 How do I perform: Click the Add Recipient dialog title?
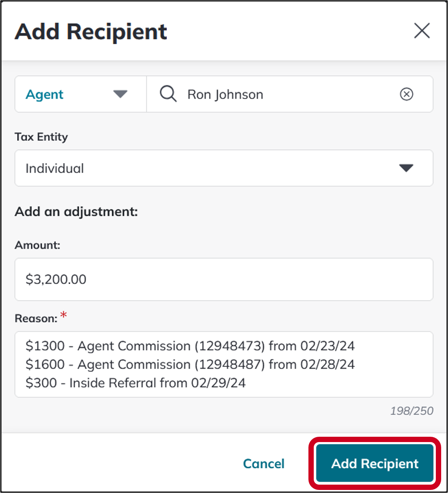point(91,32)
